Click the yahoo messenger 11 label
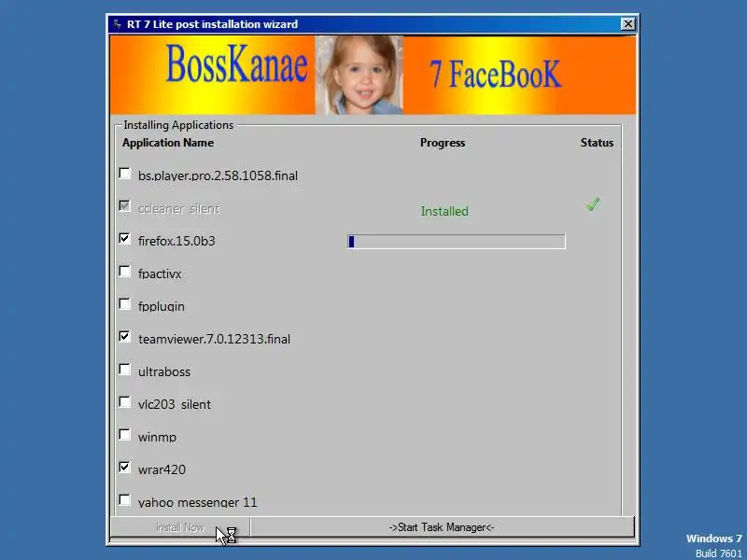This screenshot has height=560, width=747. 198,502
